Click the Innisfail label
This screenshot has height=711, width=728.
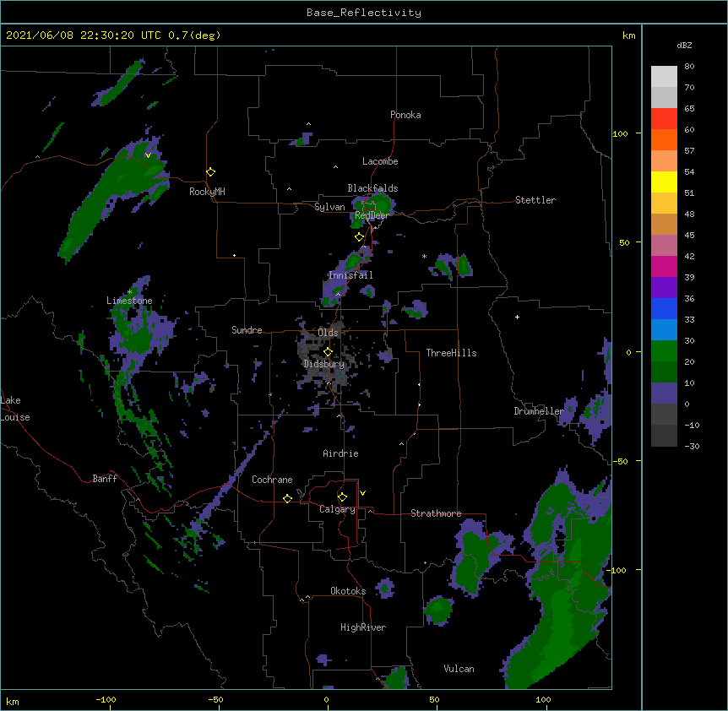pos(350,275)
